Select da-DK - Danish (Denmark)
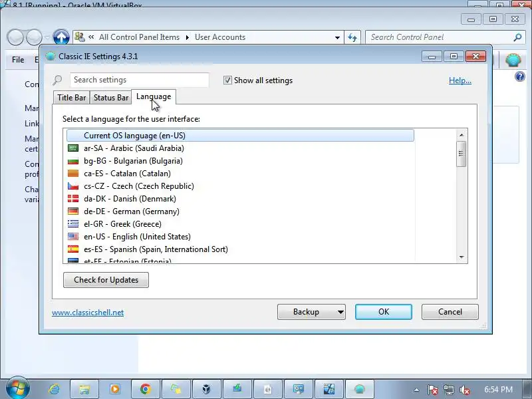The width and height of the screenshot is (532, 399). pyautogui.click(x=240, y=198)
